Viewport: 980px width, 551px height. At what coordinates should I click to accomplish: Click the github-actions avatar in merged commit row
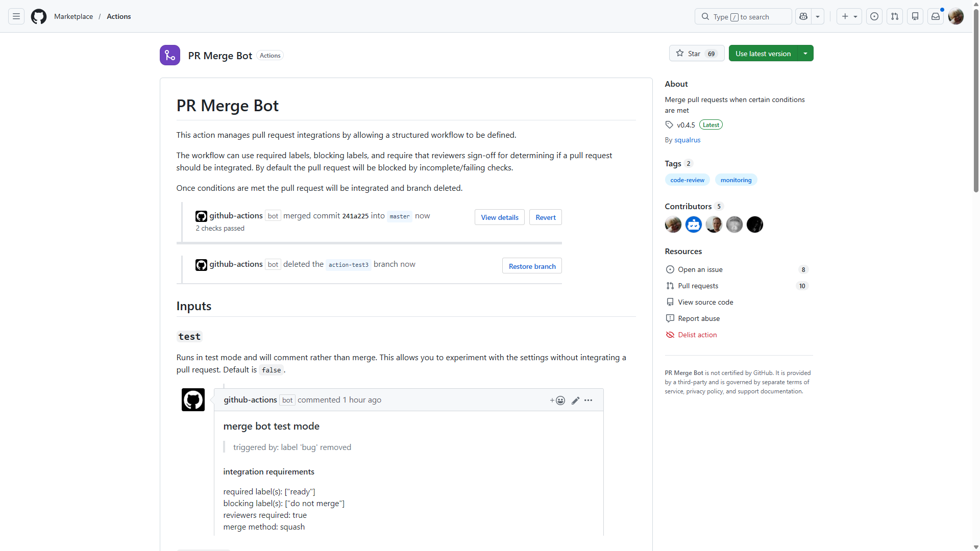[x=201, y=216]
